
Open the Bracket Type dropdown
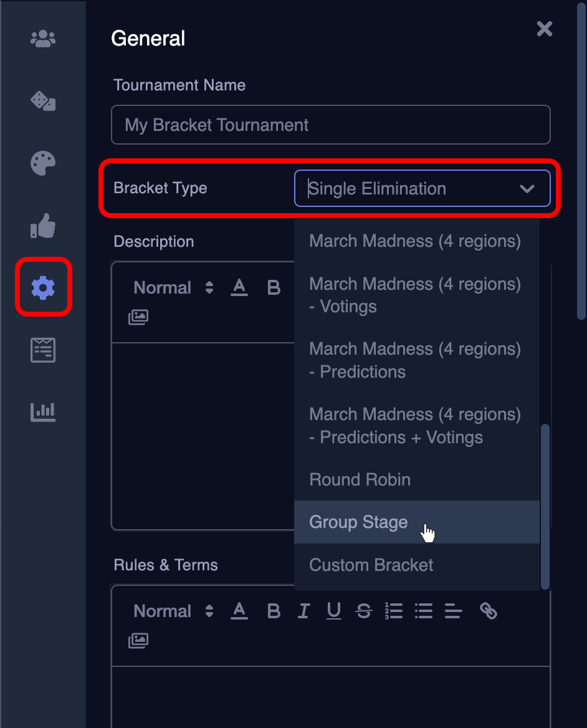click(423, 188)
